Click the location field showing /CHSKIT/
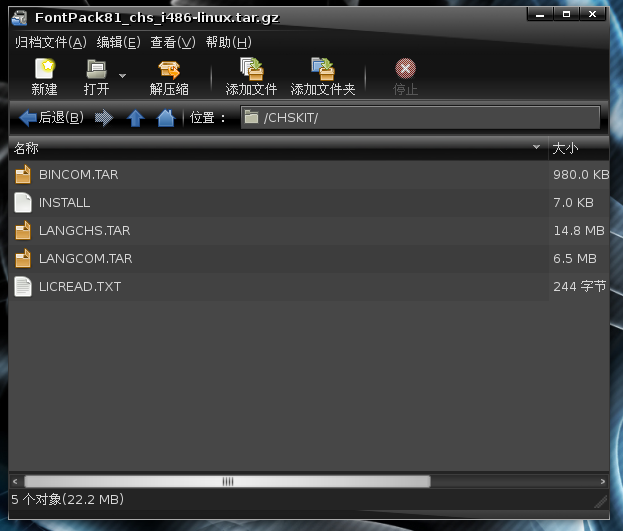This screenshot has height=531, width=623. click(x=420, y=117)
